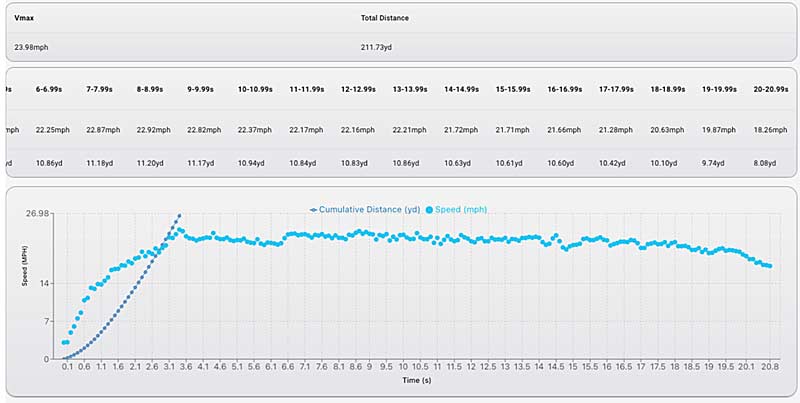Click the 14.5 tick label on time axis
The image size is (800, 403).
coord(556,367)
